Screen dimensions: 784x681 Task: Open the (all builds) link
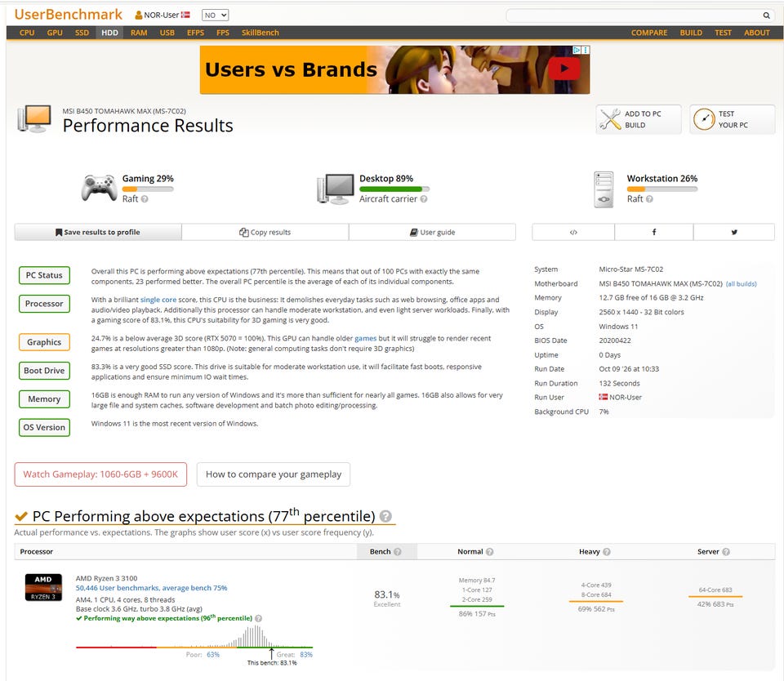click(x=741, y=284)
